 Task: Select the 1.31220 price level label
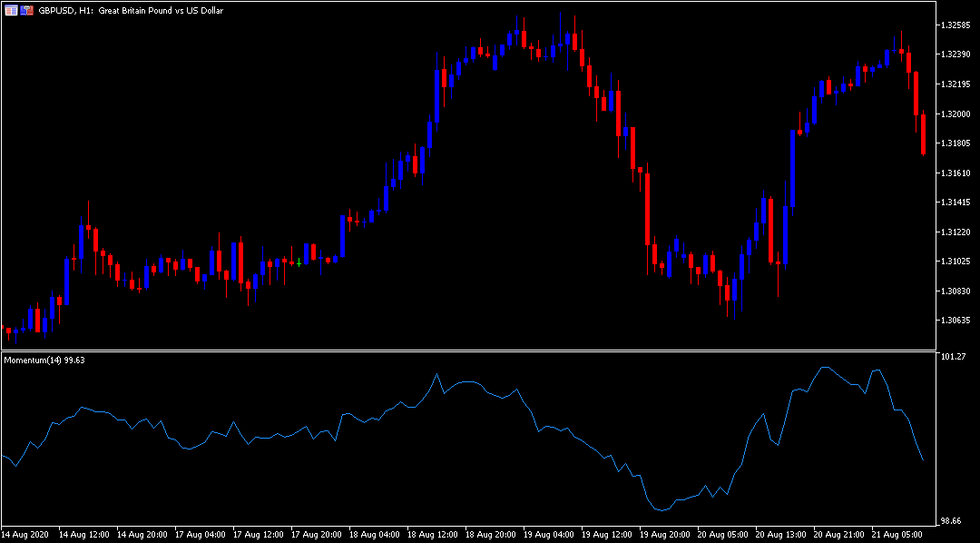click(955, 232)
